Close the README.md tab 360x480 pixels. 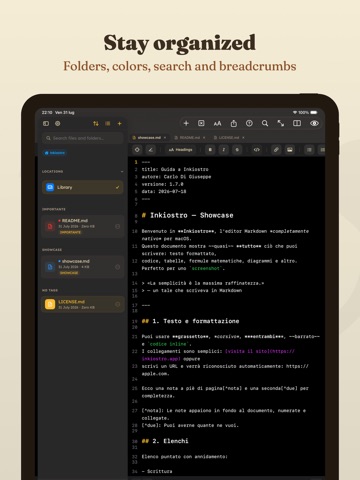pyautogui.click(x=204, y=138)
